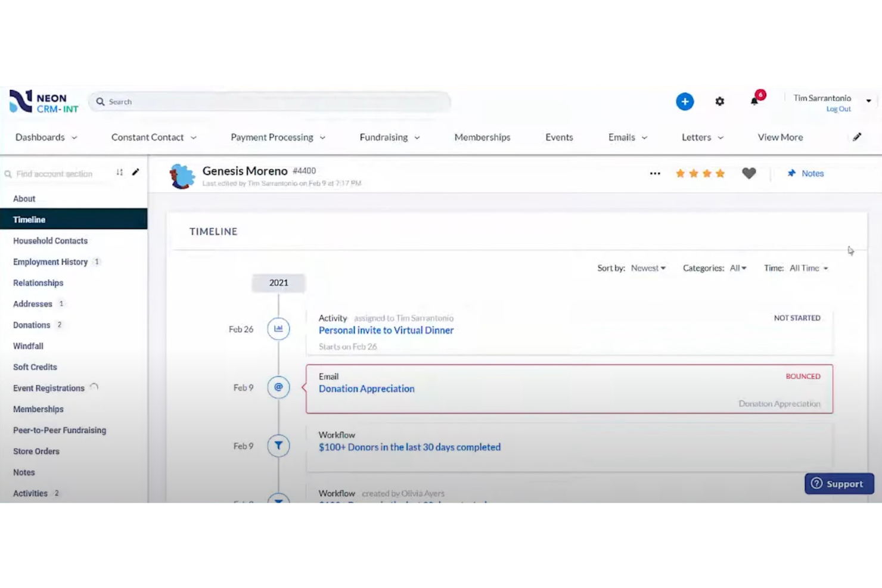
Task: Click the Neon CRM logo
Action: [x=44, y=102]
